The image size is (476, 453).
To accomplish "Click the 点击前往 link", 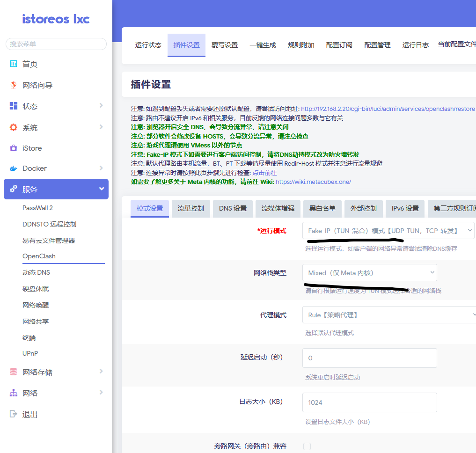I will point(265,173).
